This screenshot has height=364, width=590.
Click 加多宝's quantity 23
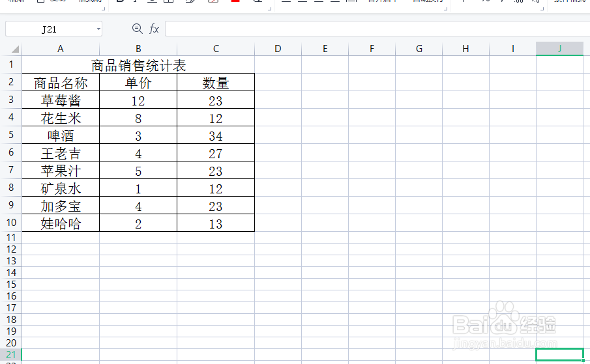pyautogui.click(x=216, y=206)
